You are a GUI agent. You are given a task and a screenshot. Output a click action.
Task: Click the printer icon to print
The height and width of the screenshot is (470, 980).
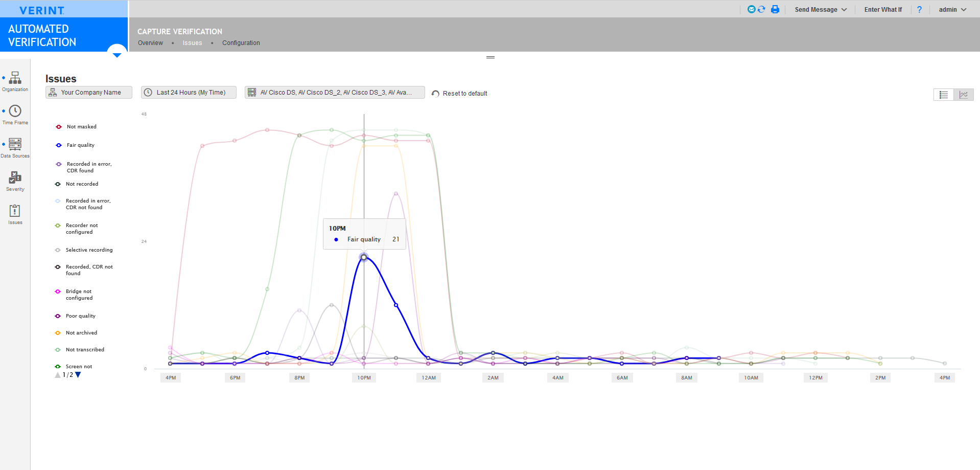click(775, 9)
